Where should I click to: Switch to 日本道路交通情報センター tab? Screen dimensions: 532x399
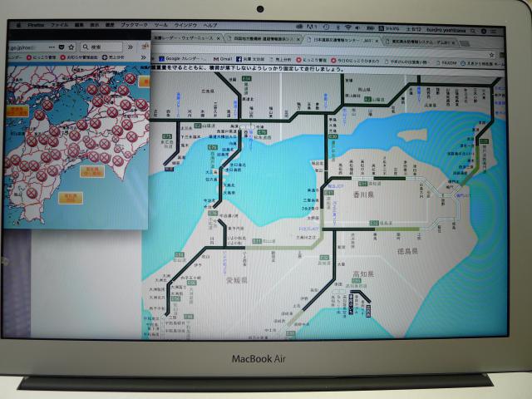click(x=340, y=41)
